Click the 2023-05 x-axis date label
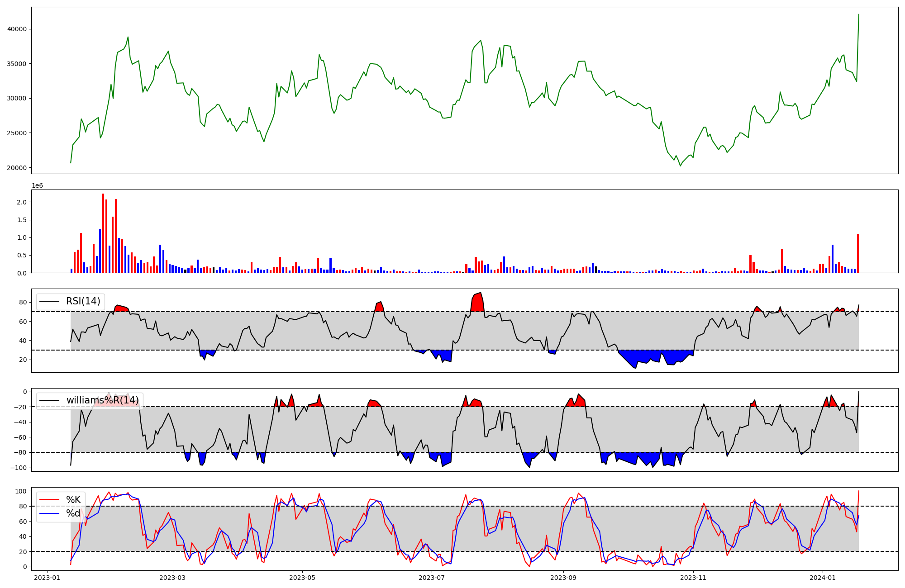 tap(302, 578)
